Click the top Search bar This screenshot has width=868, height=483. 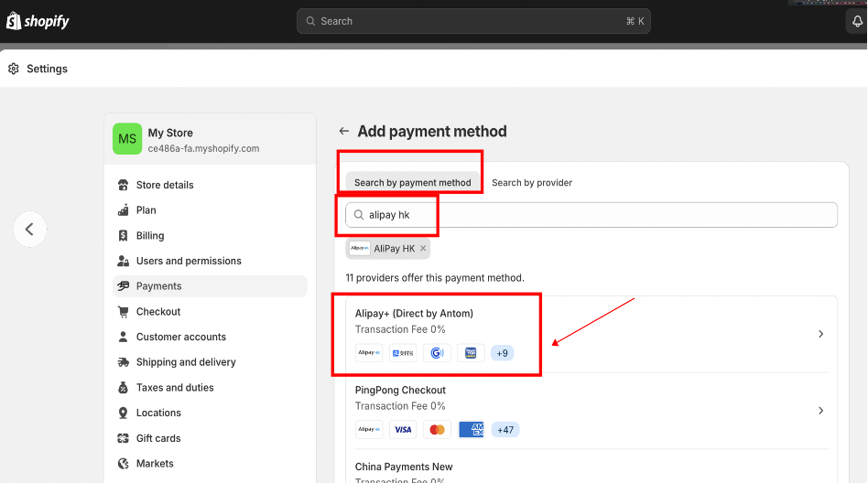tap(473, 21)
